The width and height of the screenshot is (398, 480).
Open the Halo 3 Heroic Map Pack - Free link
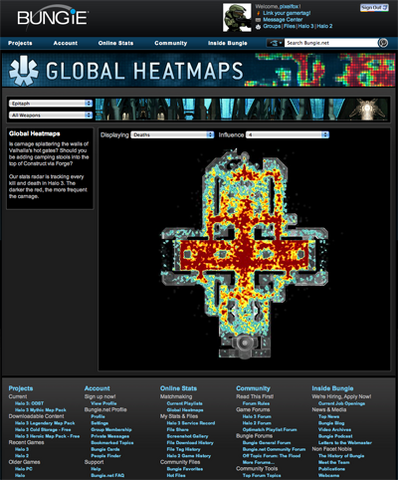click(x=47, y=436)
